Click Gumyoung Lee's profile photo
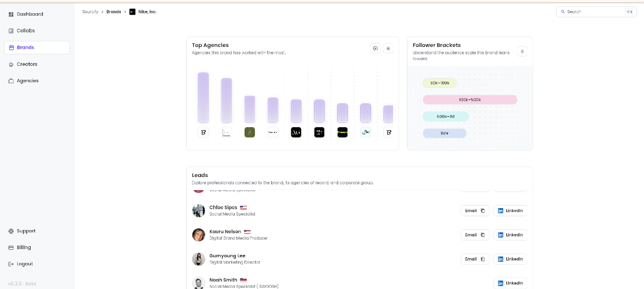644x289 pixels. tap(198, 259)
